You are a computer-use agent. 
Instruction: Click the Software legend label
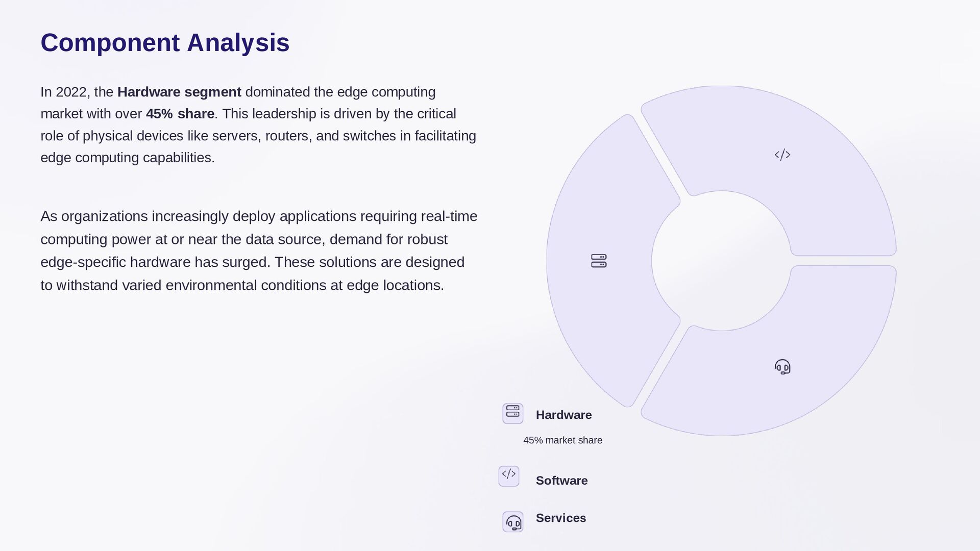coord(561,481)
